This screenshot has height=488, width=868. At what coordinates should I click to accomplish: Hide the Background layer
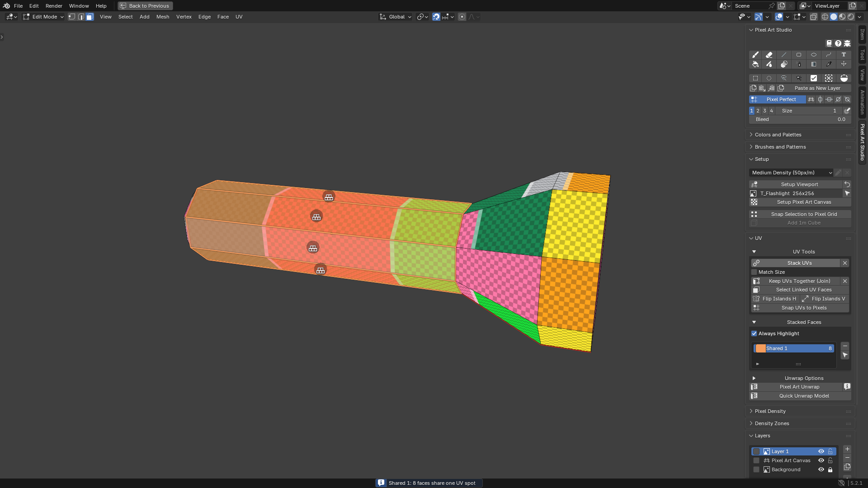(x=821, y=469)
